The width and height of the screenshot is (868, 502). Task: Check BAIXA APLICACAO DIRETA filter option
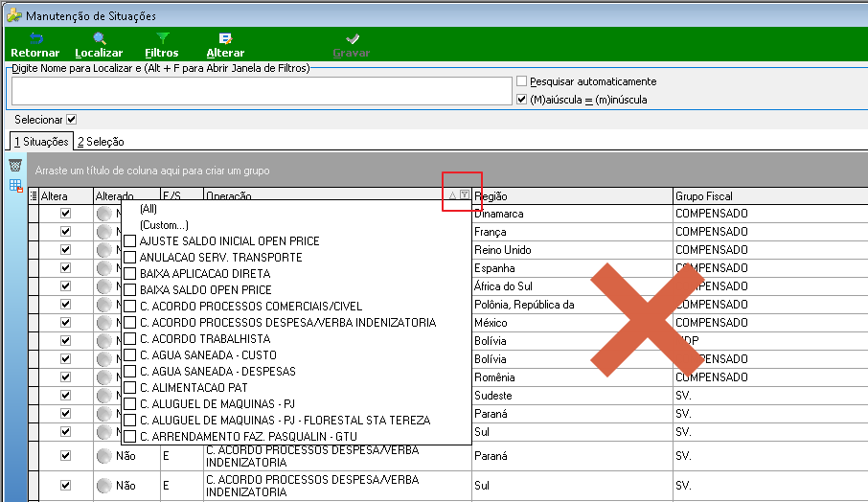[x=130, y=273]
